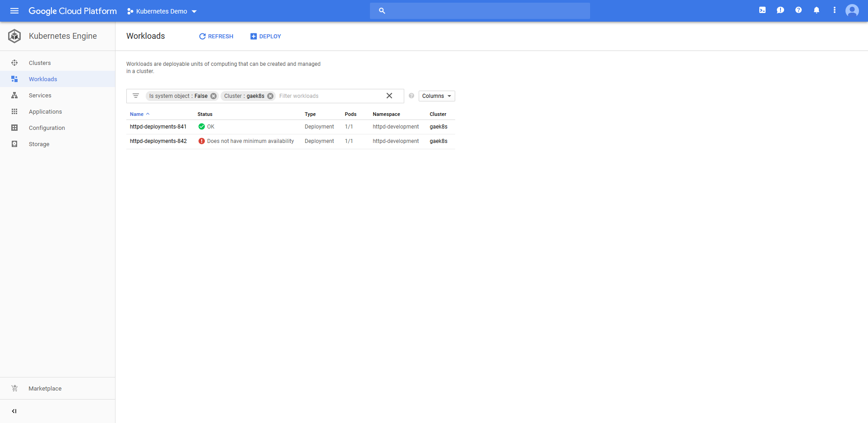Collapse the left sidebar panel

tap(14, 411)
